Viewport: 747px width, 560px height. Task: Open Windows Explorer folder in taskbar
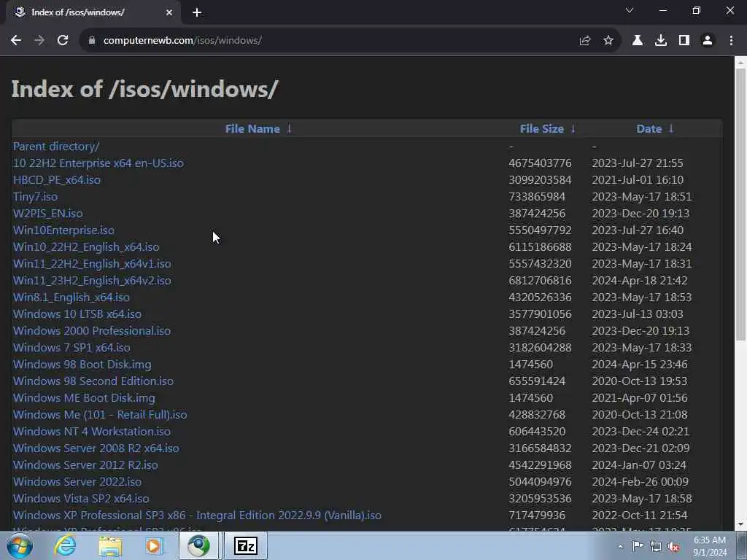[111, 545]
